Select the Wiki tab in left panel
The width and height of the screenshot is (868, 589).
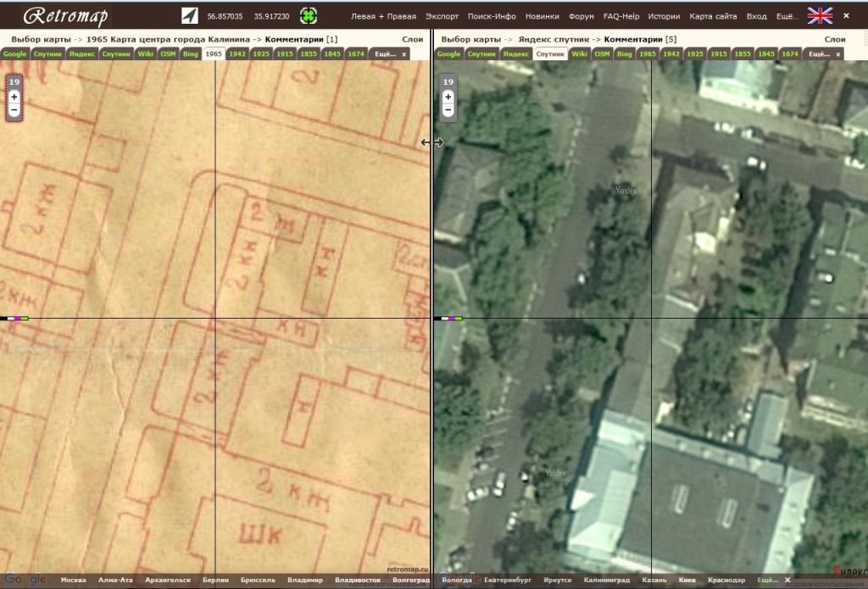145,54
